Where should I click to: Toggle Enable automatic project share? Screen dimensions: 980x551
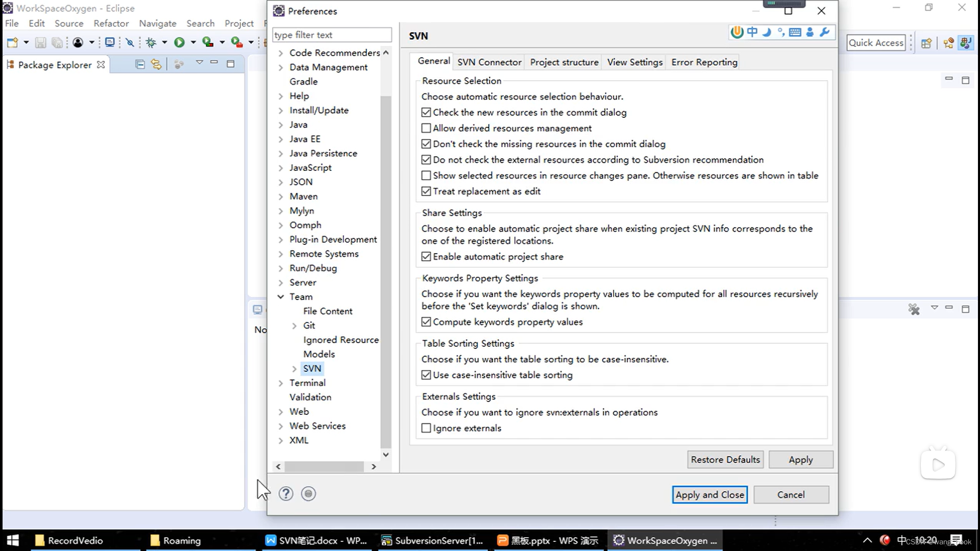point(426,257)
